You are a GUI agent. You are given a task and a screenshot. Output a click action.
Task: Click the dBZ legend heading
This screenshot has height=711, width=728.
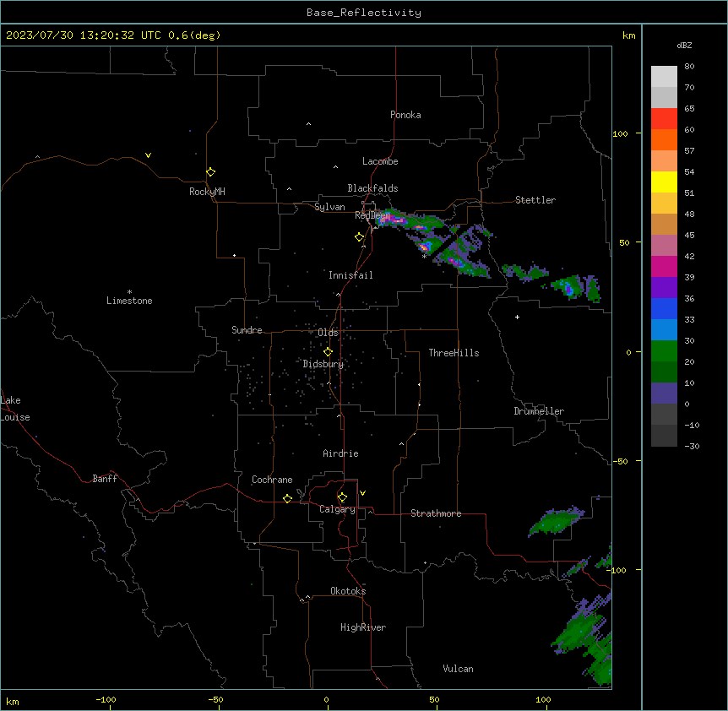tap(684, 45)
